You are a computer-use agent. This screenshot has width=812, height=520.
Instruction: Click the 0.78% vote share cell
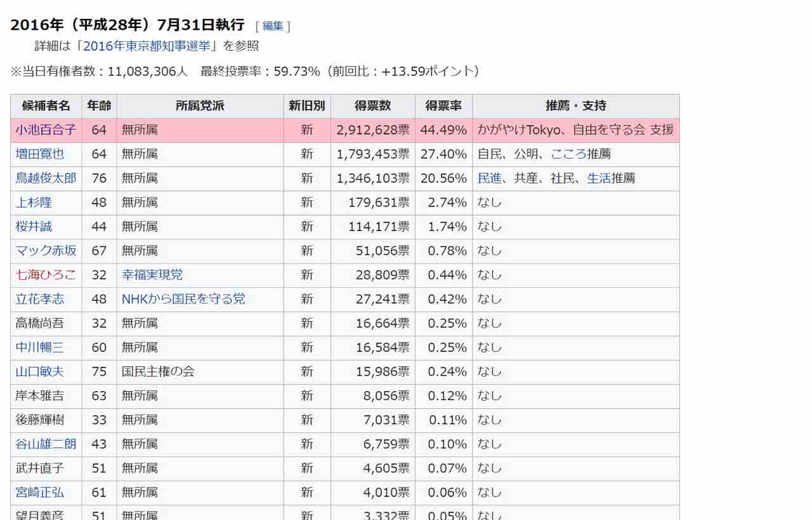(x=443, y=251)
